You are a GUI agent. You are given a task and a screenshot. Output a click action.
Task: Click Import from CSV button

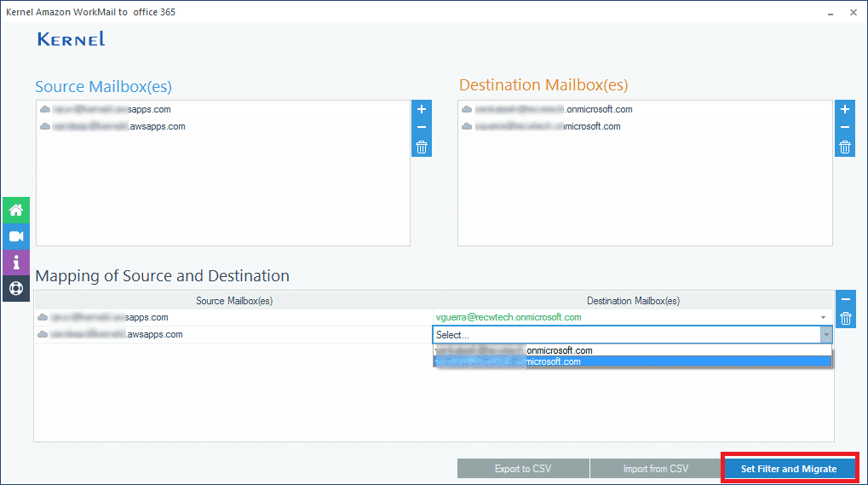(655, 469)
